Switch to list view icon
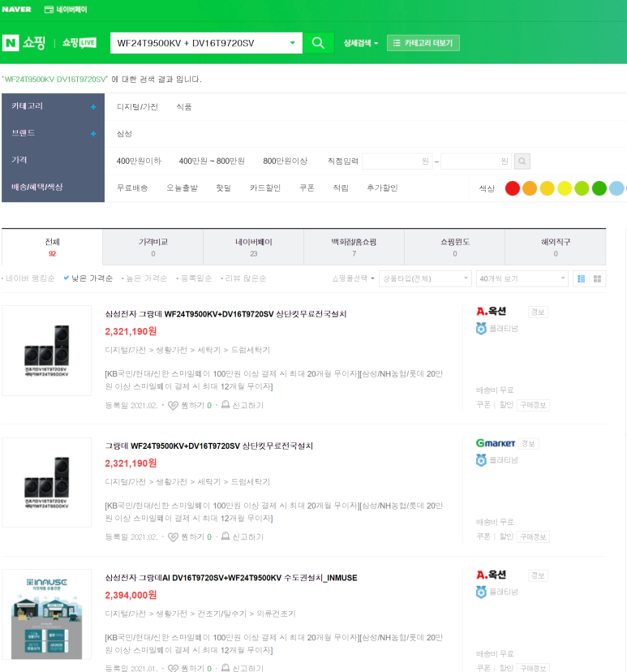Image resolution: width=627 pixels, height=672 pixels. [x=582, y=279]
